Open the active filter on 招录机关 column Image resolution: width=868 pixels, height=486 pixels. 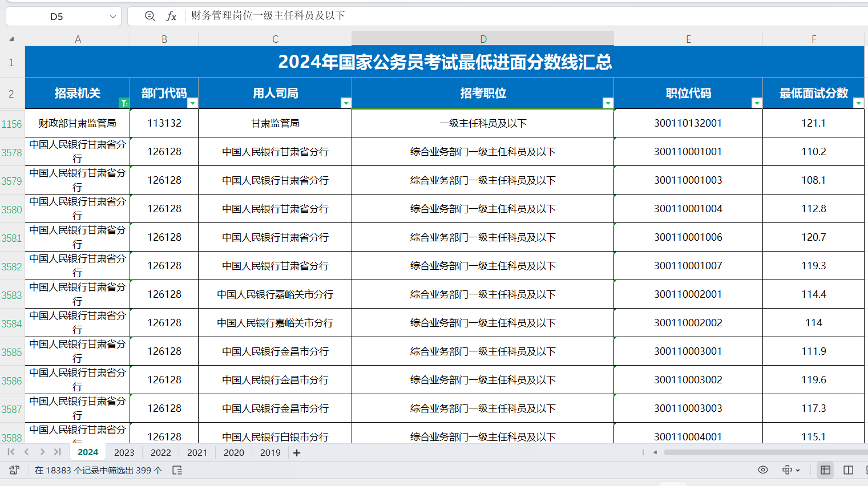click(124, 103)
